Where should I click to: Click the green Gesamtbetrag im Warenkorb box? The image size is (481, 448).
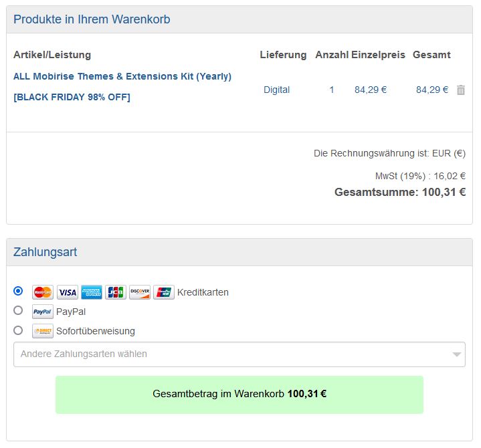pyautogui.click(x=239, y=394)
